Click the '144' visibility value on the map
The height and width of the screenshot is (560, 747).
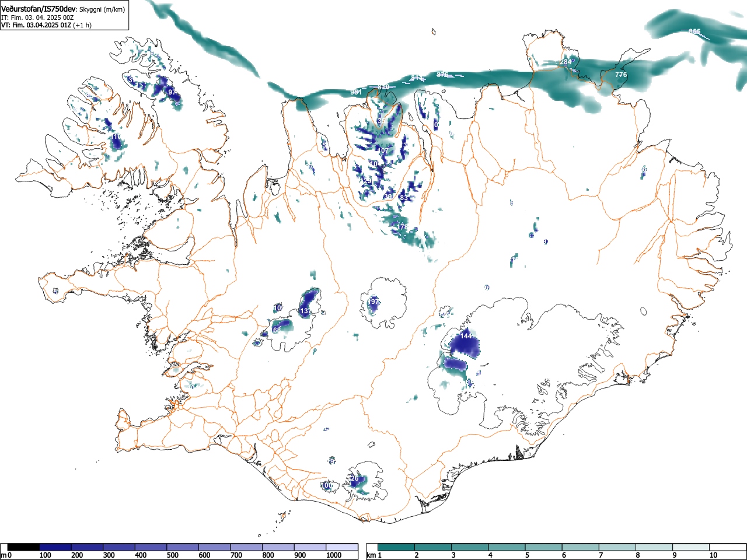coord(466,336)
